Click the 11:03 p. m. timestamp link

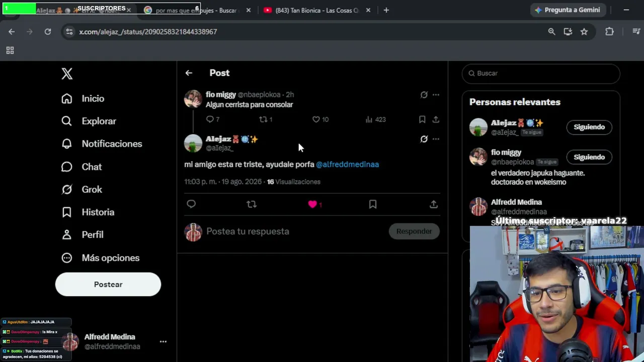[x=223, y=182]
